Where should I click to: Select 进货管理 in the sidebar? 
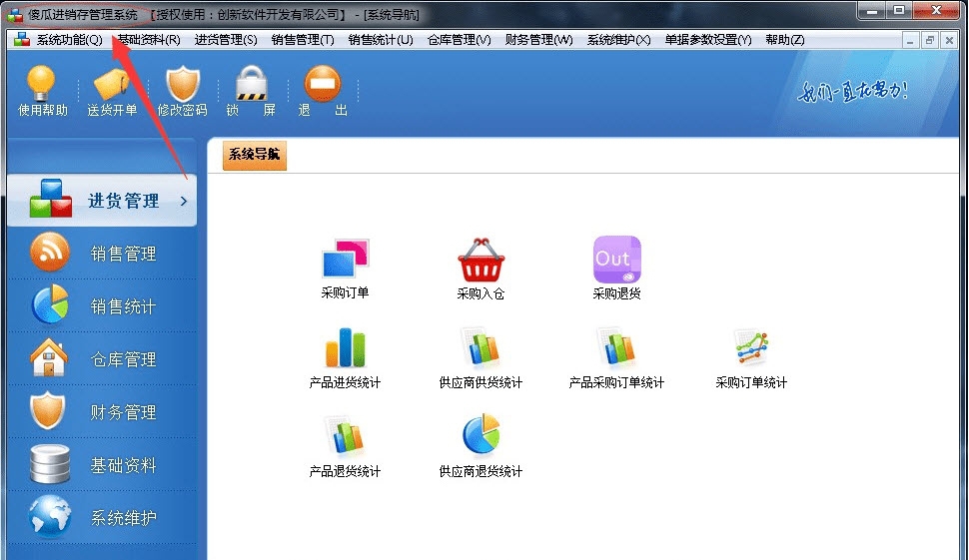pos(102,200)
